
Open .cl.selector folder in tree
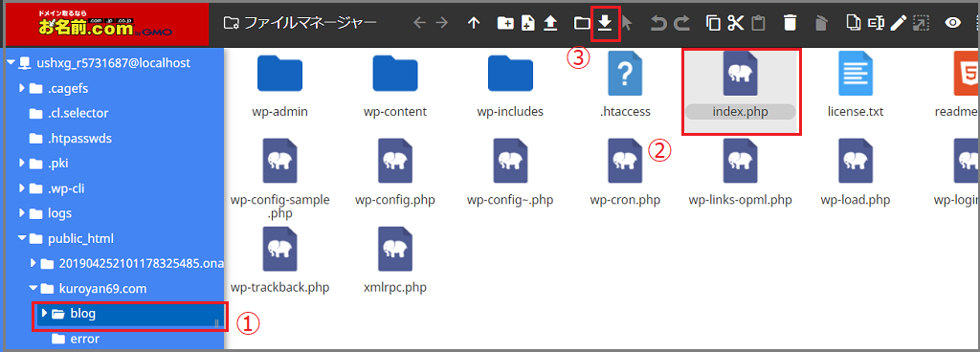78,113
